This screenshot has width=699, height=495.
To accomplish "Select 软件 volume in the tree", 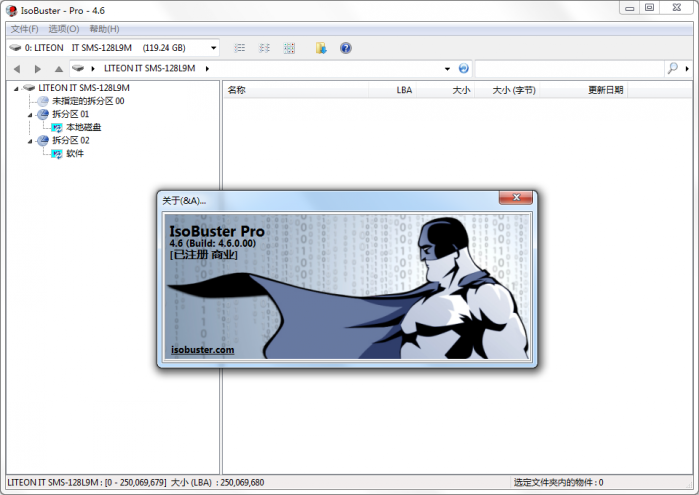I will click(x=74, y=153).
